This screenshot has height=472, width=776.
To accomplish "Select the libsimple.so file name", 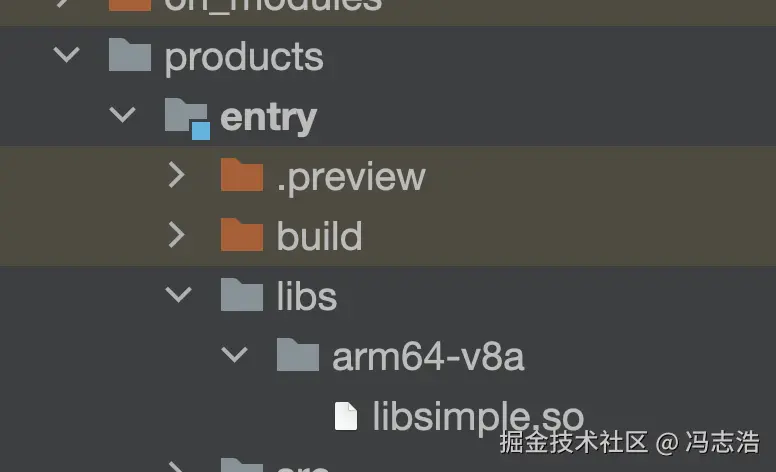I will click(478, 418).
